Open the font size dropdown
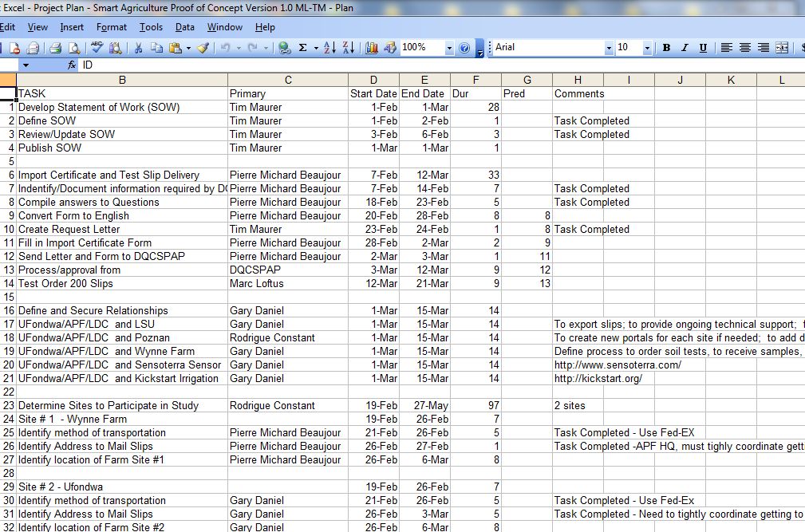805x532 pixels. coord(647,48)
